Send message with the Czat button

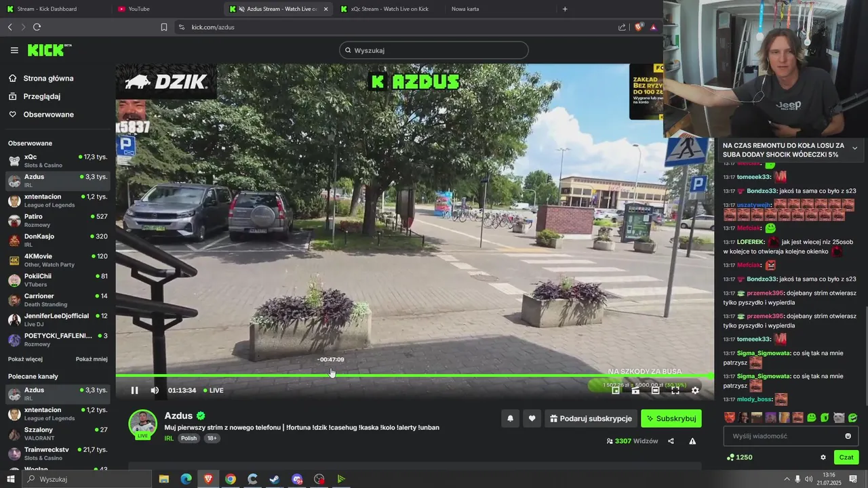846,457
